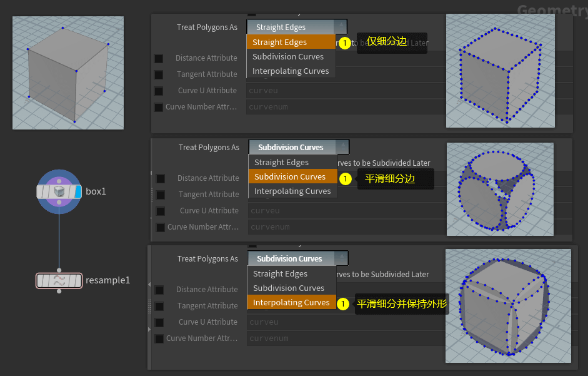The height and width of the screenshot is (376, 588).
Task: Enable Curve Number Attr checkbox, top panel
Action: point(159,107)
